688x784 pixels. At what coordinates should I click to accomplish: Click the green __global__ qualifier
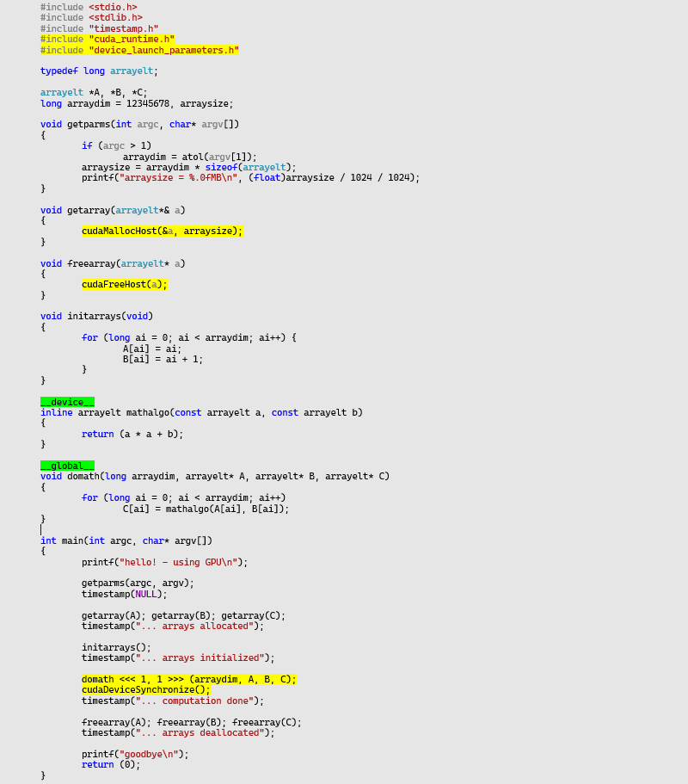click(x=67, y=466)
